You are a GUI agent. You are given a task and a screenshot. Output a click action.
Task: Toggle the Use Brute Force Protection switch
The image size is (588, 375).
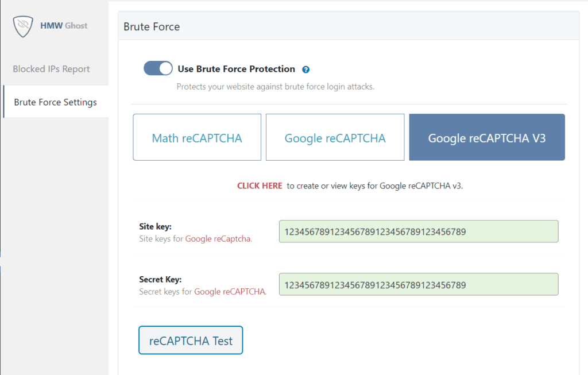pos(158,68)
